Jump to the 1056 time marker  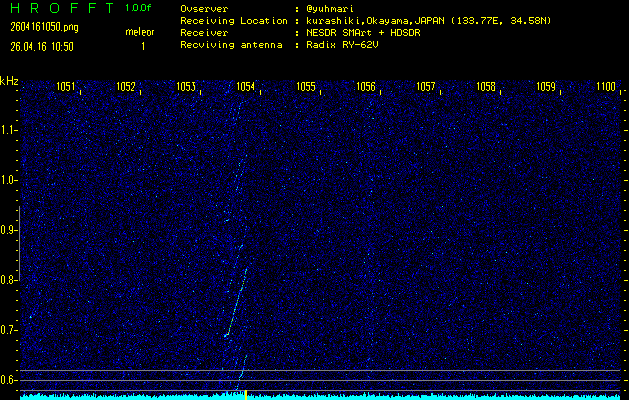click(366, 87)
